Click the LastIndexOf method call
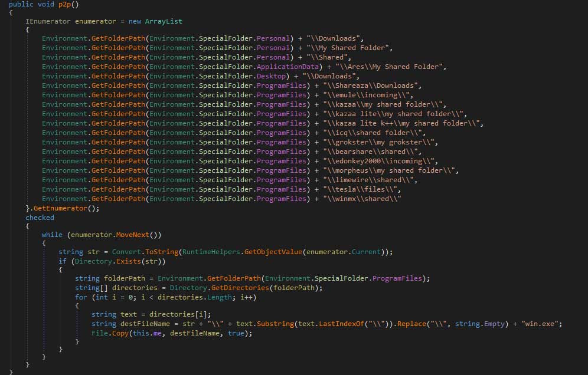Image resolution: width=588 pixels, height=375 pixels. (x=342, y=324)
